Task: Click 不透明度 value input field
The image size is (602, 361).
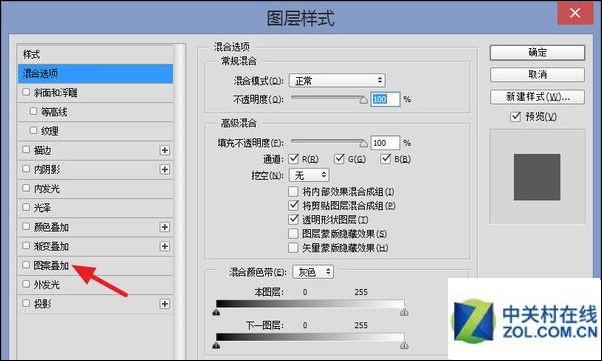Action: pyautogui.click(x=385, y=99)
